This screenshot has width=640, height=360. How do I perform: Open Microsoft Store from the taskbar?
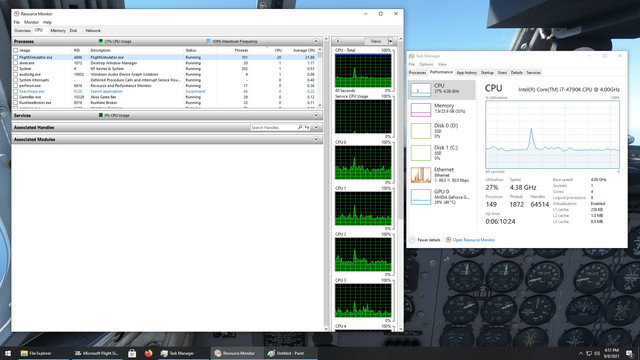pyautogui.click(x=132, y=353)
